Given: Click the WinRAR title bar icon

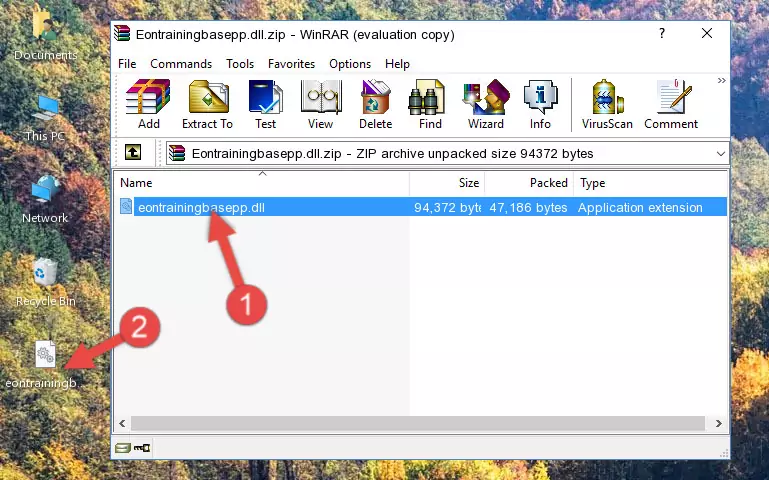Looking at the screenshot, I should click(x=122, y=34).
